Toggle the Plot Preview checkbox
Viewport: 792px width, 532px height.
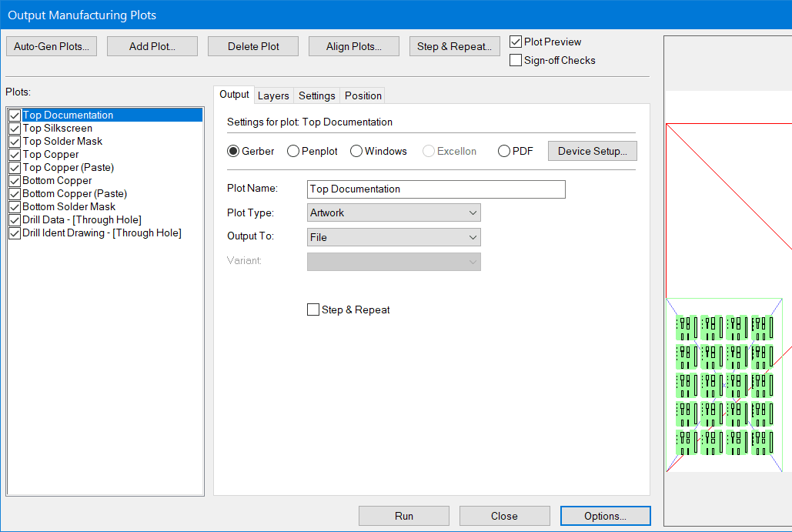tap(516, 42)
